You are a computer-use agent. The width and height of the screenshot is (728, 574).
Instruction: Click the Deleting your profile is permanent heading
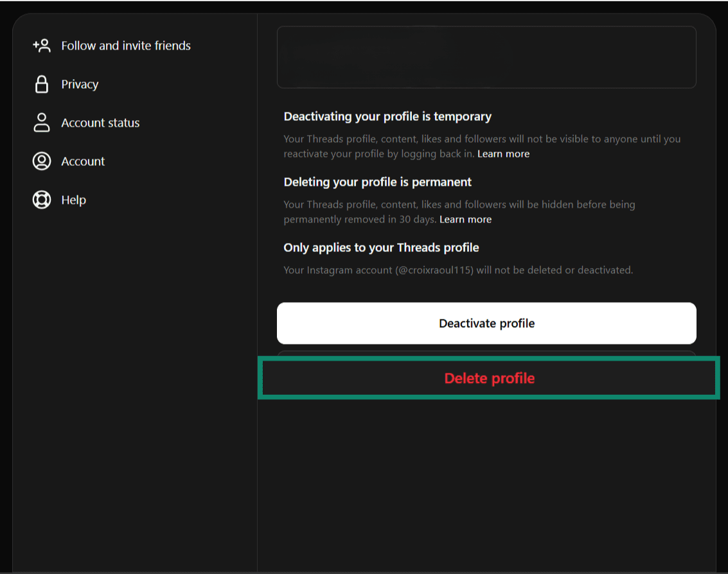tap(377, 182)
